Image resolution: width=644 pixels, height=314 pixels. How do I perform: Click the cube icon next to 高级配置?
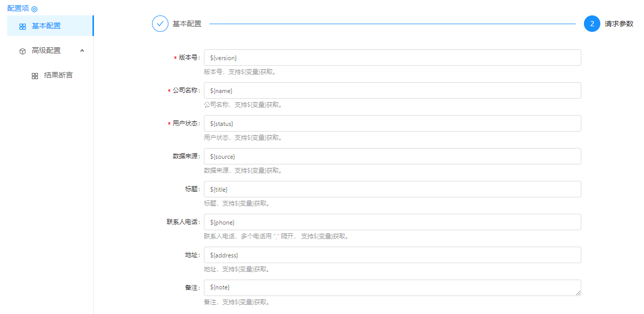tap(23, 51)
